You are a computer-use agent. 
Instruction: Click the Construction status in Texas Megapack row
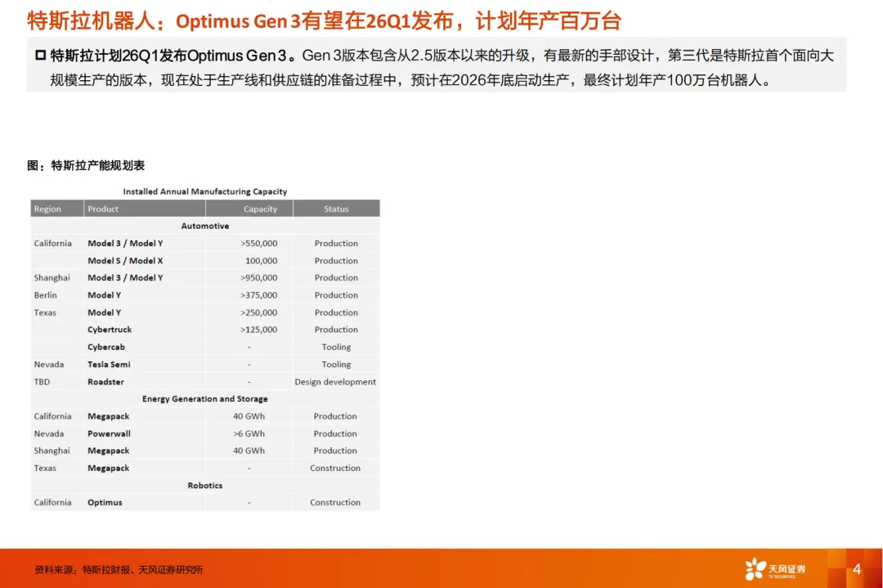[x=335, y=468]
